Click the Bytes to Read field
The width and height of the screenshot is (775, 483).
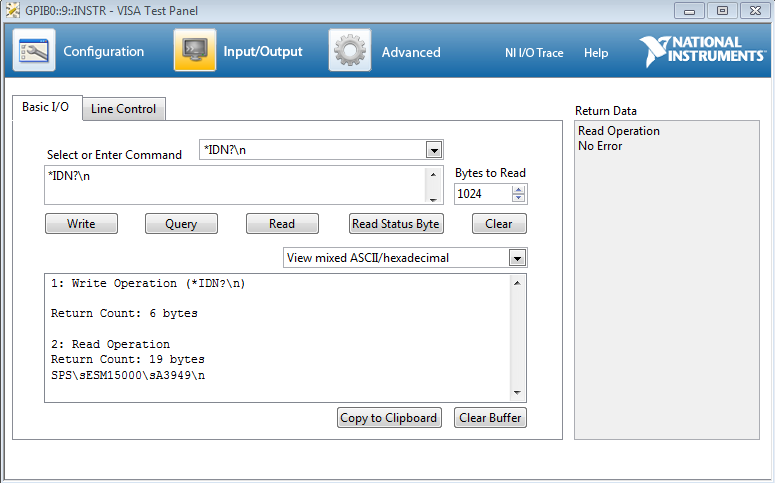[x=483, y=194]
